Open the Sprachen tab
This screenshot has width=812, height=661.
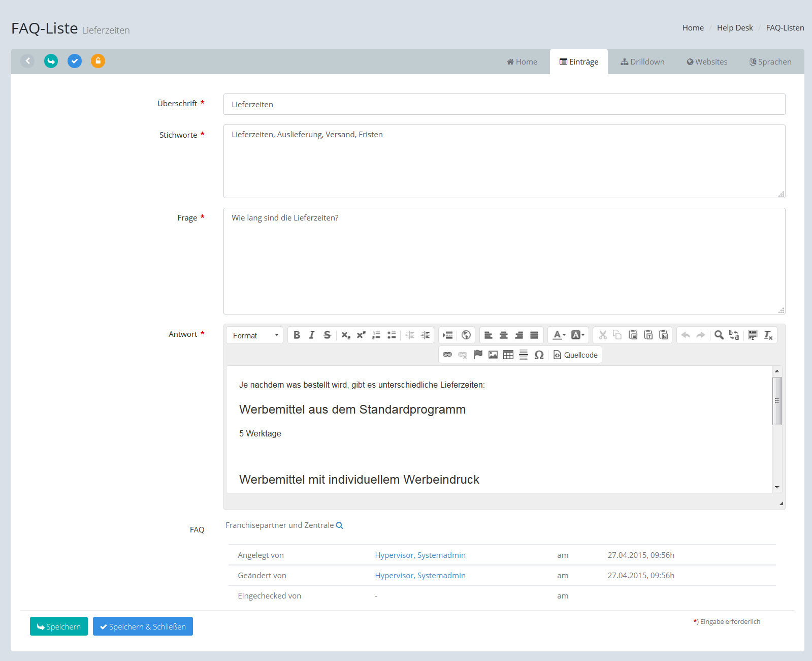(x=770, y=62)
